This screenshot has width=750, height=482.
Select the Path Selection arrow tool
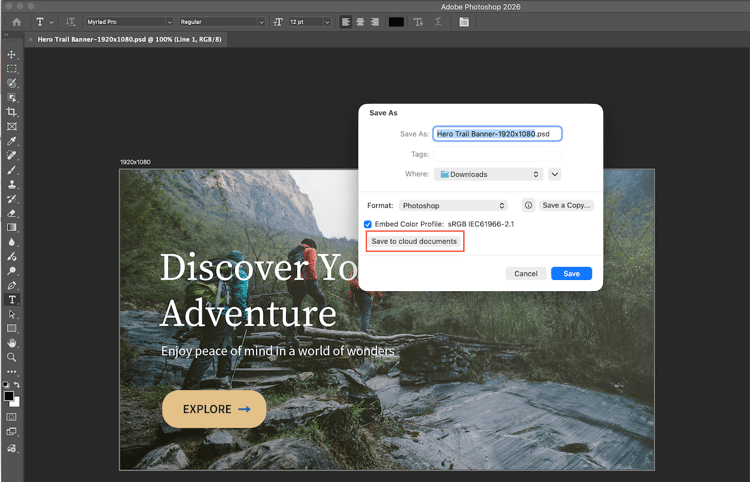coord(11,314)
